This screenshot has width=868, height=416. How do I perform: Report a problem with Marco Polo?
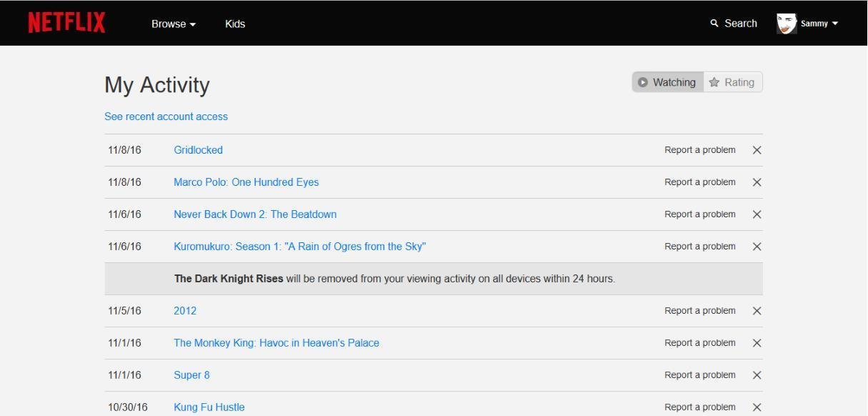point(700,182)
